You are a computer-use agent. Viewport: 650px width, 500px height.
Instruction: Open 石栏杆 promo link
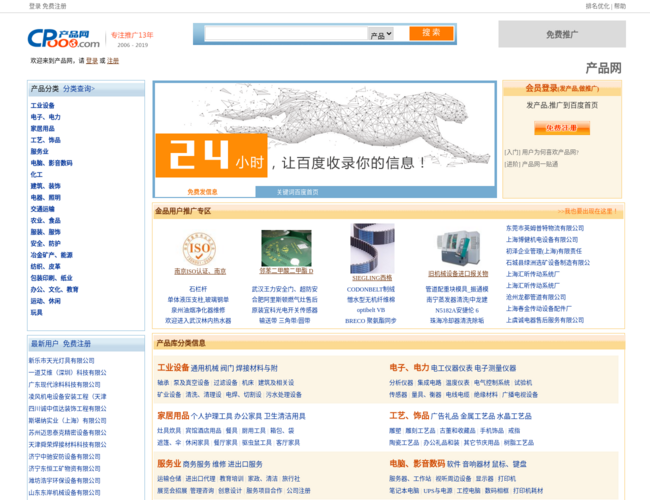(198, 289)
